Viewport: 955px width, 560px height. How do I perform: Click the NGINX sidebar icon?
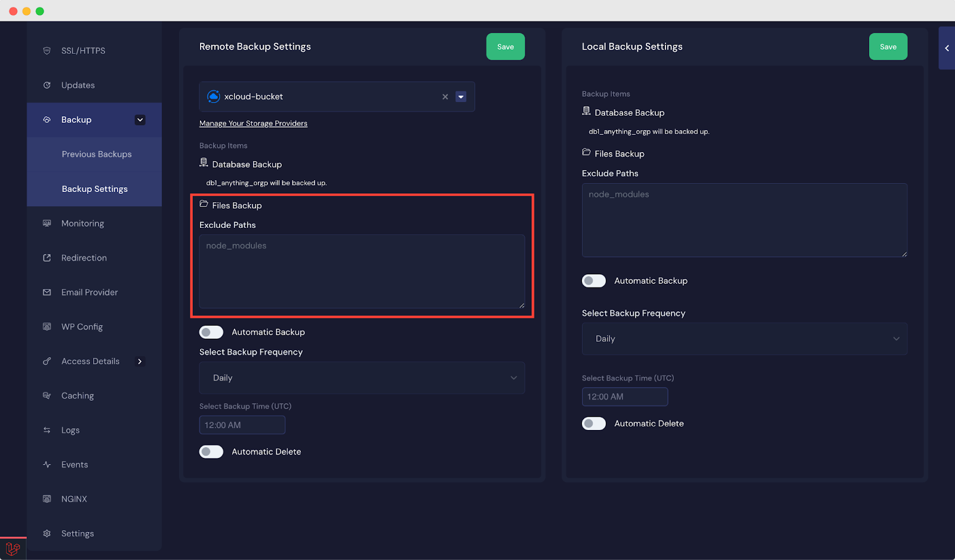tap(47, 499)
